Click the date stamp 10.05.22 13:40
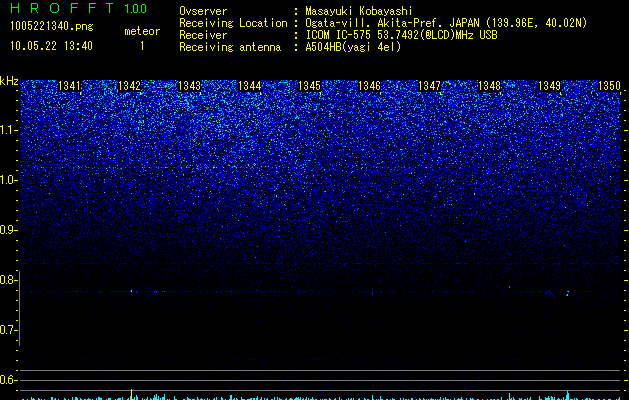The image size is (629, 400). 51,46
